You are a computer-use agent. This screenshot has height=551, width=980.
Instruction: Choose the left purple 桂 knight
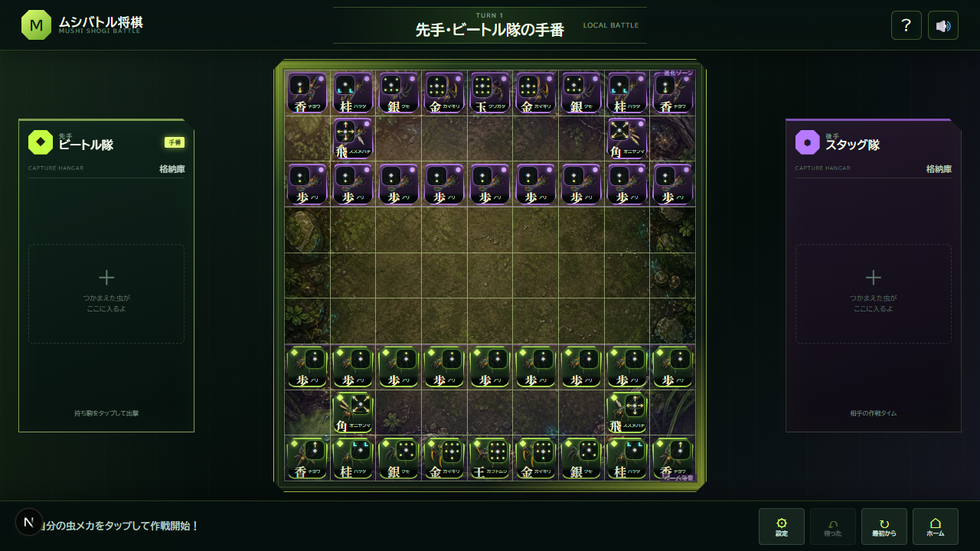353,93
